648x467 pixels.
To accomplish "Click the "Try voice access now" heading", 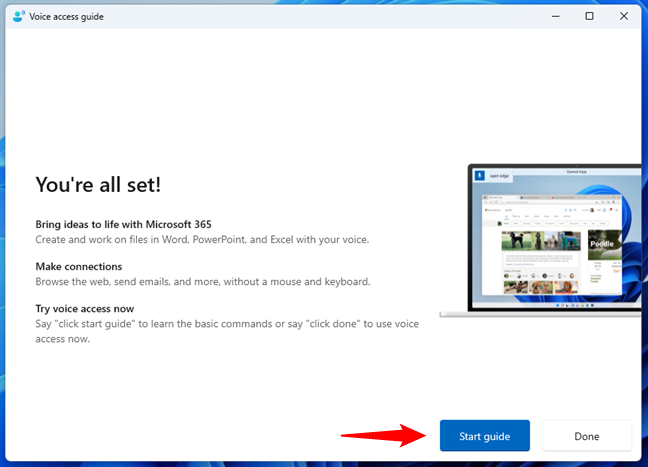I will tap(85, 309).
